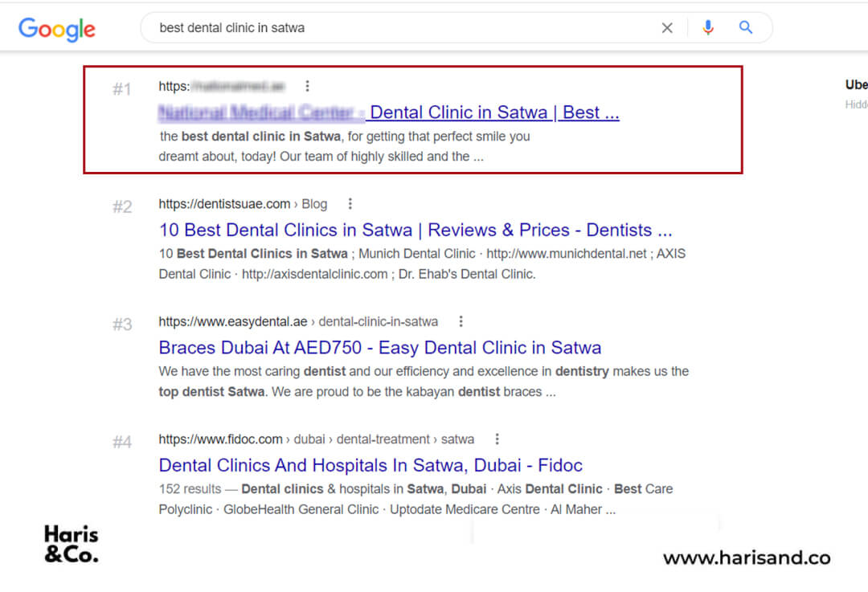This screenshot has width=868, height=592.
Task: Clear the search query with the X icon
Action: 667,27
